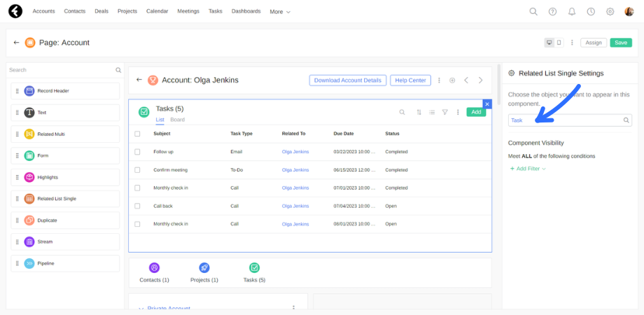This screenshot has height=315, width=644.
Task: Open the notifications bell icon
Action: pyautogui.click(x=572, y=11)
